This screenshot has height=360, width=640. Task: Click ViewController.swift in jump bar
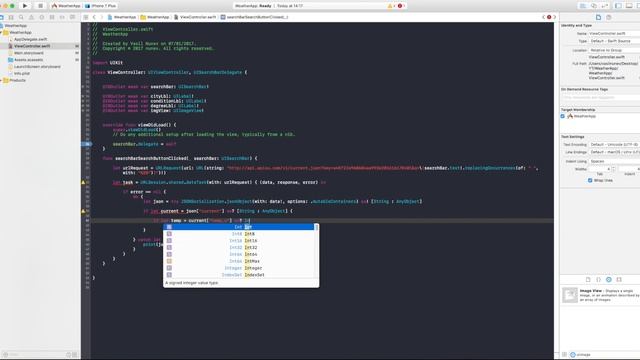(195, 17)
